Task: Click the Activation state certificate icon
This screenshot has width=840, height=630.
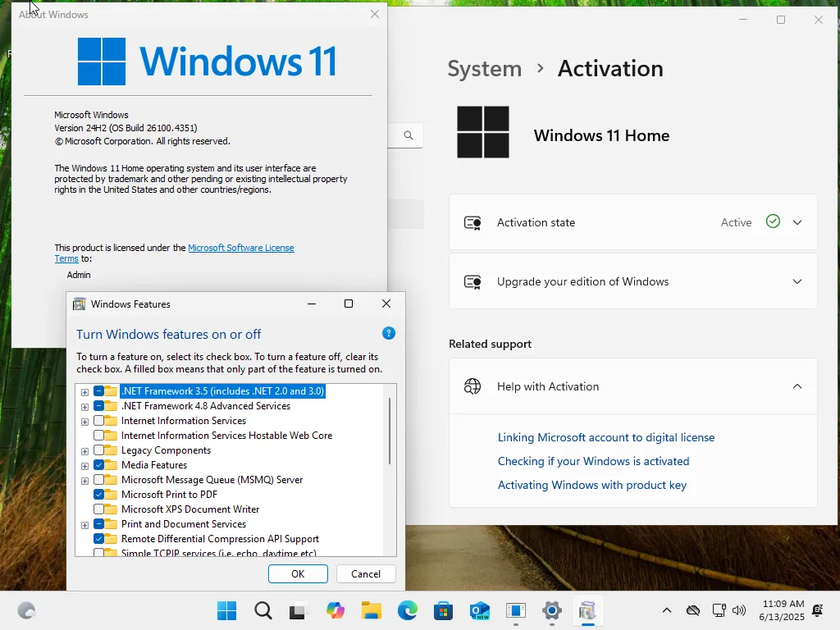Action: [x=472, y=222]
